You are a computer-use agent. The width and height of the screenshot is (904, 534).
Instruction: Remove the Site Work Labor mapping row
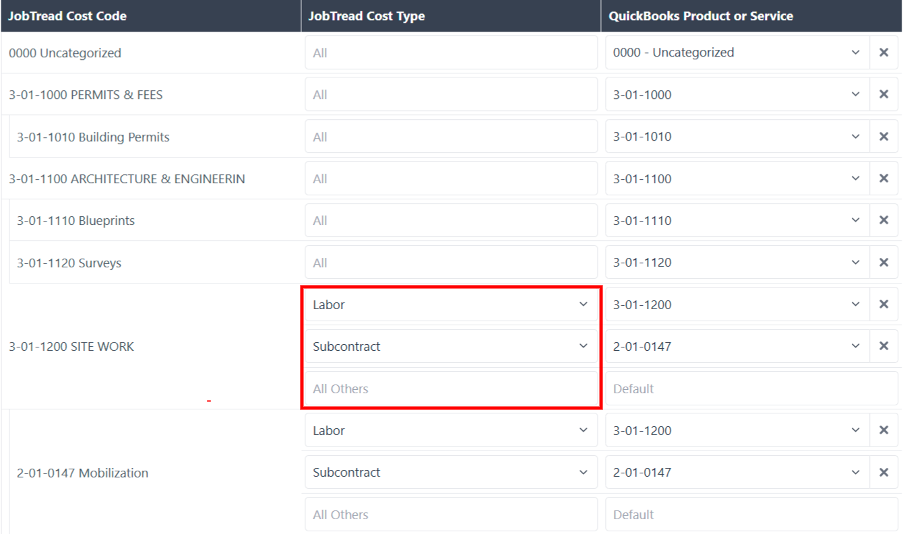pos(883,304)
